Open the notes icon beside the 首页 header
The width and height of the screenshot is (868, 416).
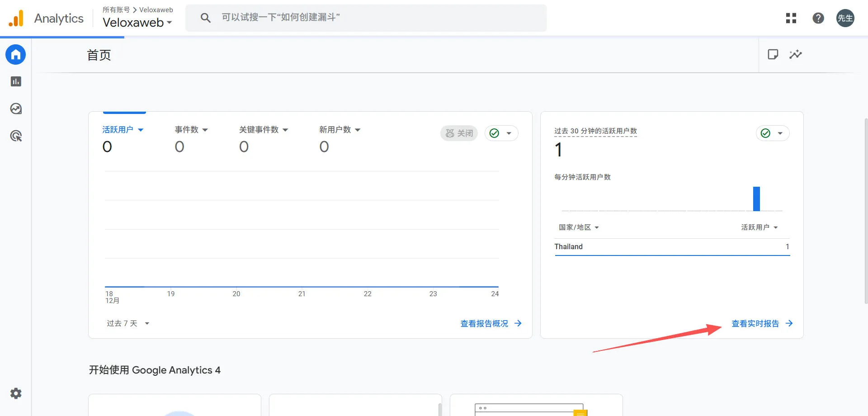773,54
